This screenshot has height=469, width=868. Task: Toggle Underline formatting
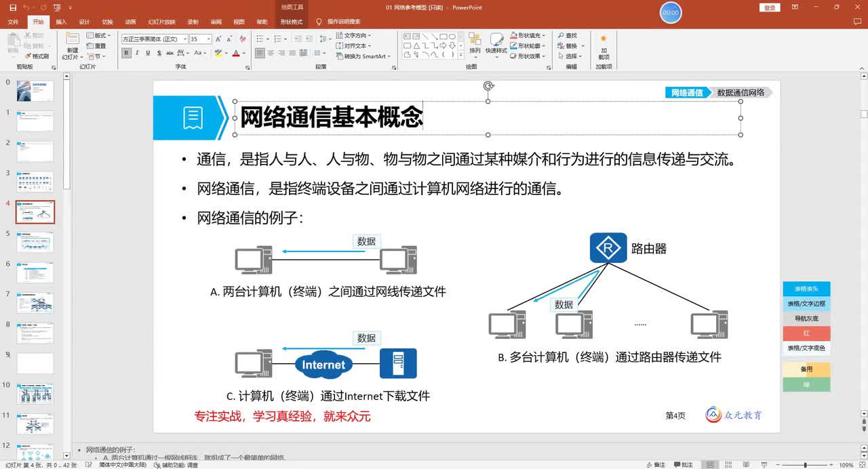coord(148,53)
